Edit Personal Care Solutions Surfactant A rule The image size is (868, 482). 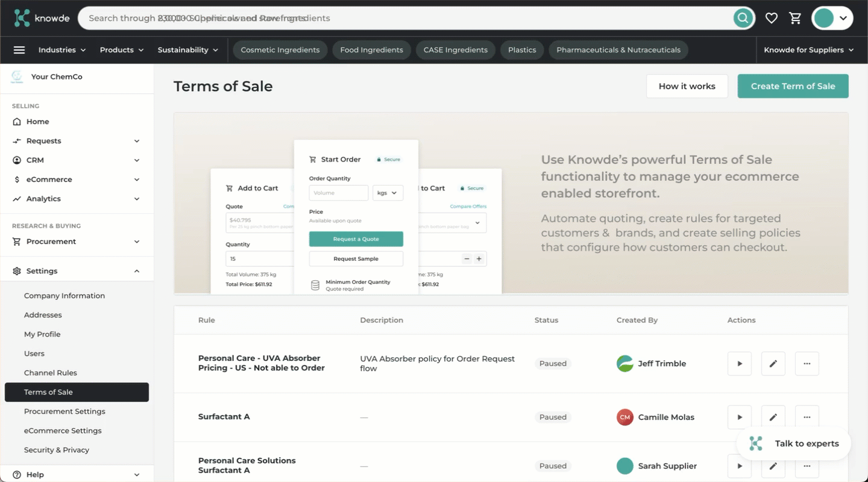point(773,466)
